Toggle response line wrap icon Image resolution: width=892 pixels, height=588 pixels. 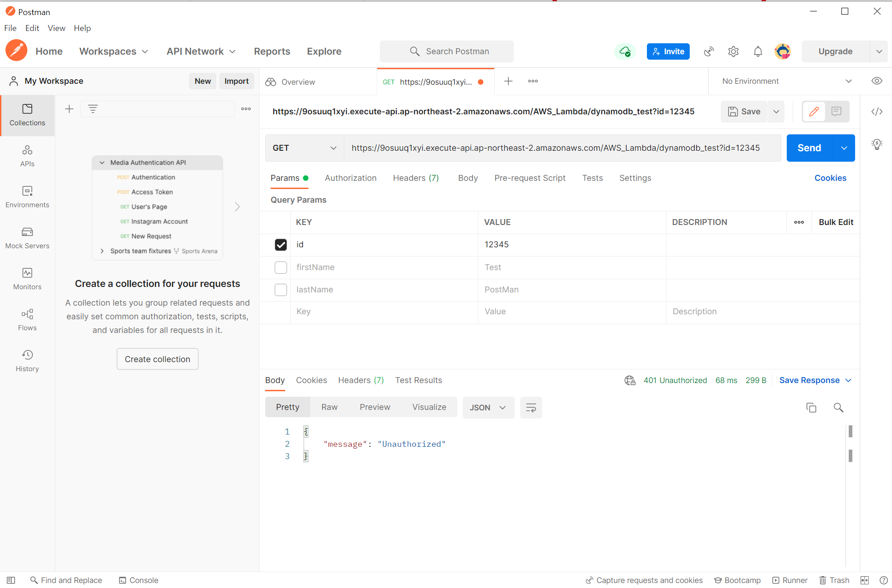pos(531,408)
